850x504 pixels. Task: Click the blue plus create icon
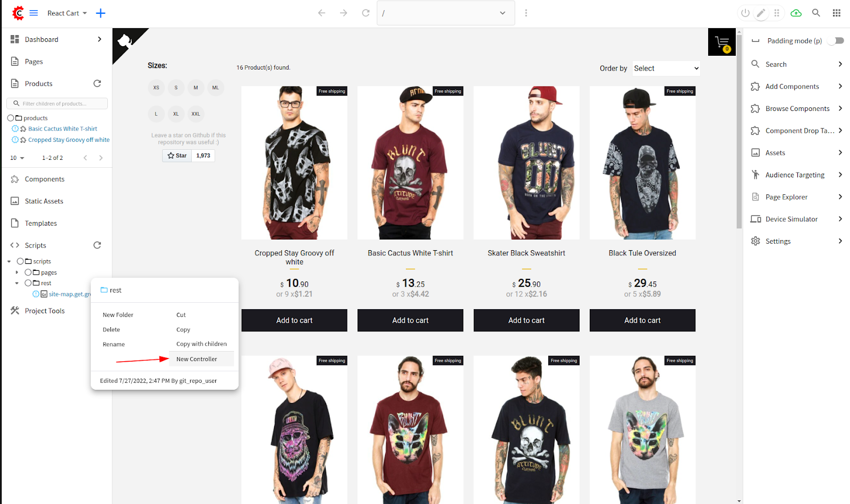tap(100, 13)
